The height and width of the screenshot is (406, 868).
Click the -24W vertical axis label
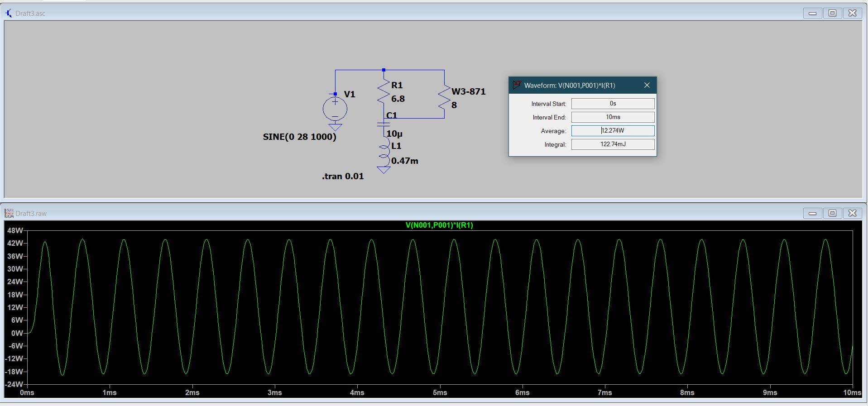click(14, 384)
